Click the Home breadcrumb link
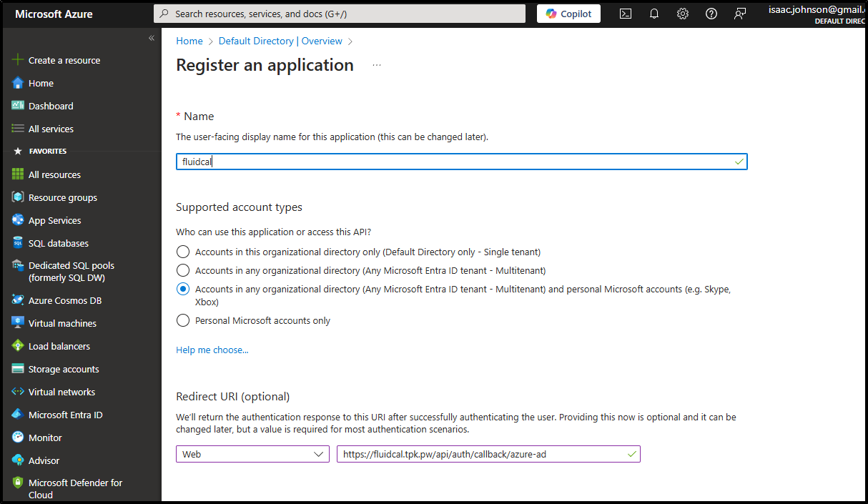The height and width of the screenshot is (504, 868). pyautogui.click(x=189, y=41)
